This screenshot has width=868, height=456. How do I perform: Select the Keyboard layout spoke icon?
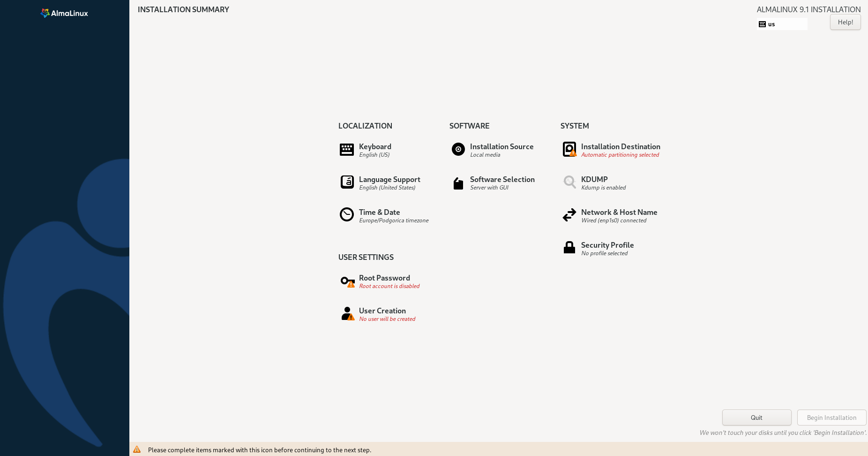347,149
